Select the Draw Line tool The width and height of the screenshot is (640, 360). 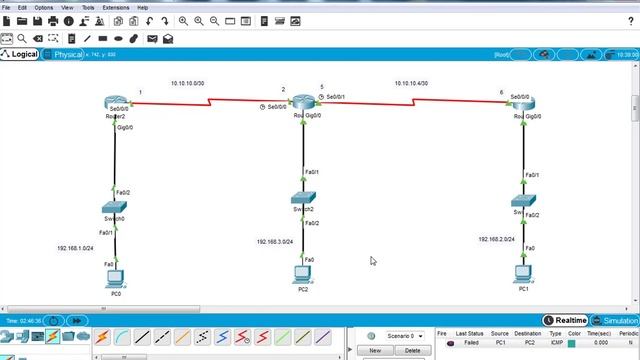[x=87, y=39]
